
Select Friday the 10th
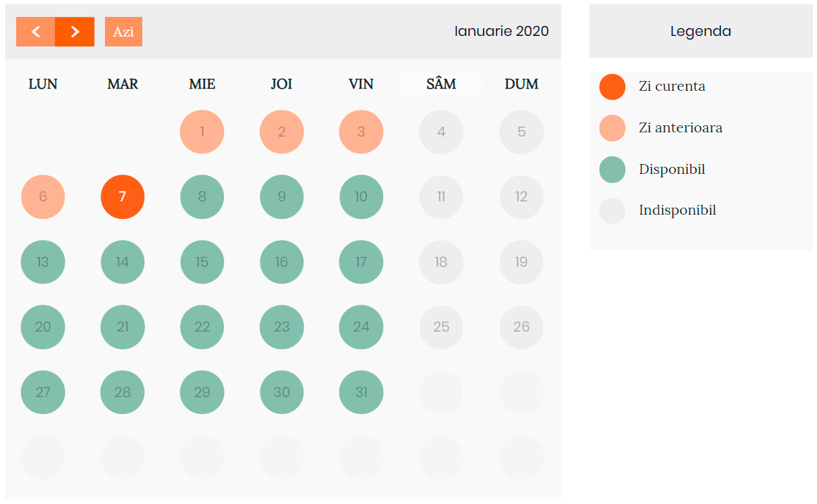pos(361,197)
